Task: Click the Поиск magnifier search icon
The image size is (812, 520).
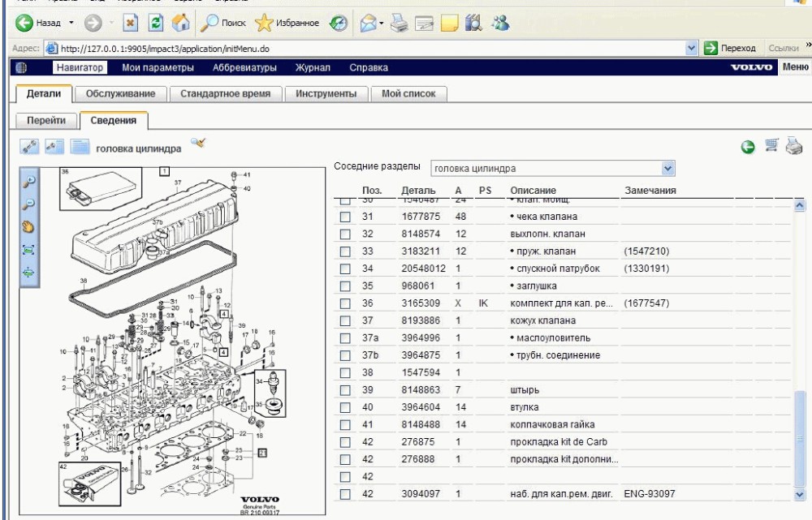Action: [209, 23]
